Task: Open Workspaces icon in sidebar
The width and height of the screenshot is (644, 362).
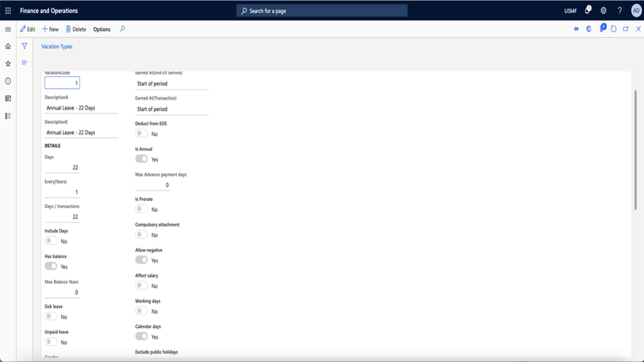Action: pos(8,99)
